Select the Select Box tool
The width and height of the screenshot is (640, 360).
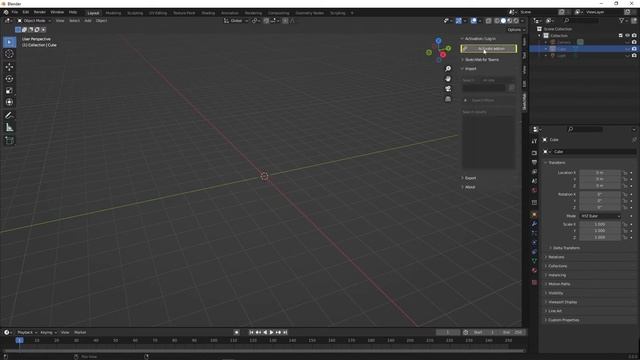pos(9,42)
